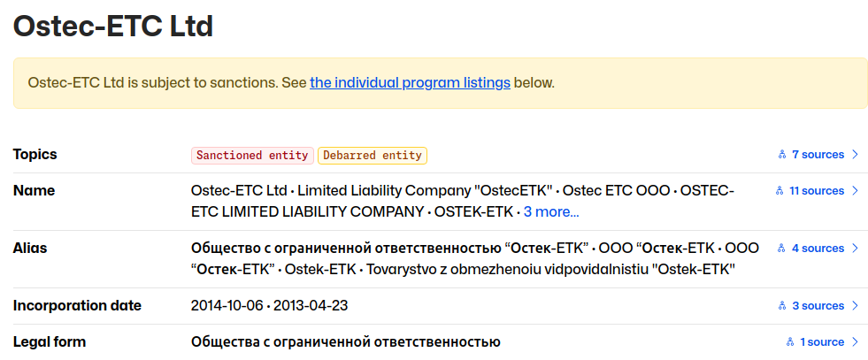This screenshot has height=360, width=868.
Task: Open the 11 sources link for Name
Action: (x=817, y=191)
